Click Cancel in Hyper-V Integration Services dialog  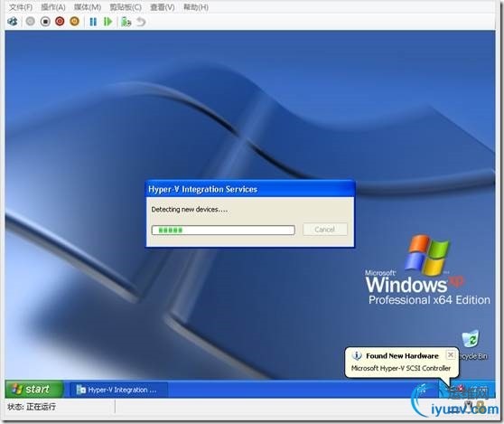pos(325,230)
